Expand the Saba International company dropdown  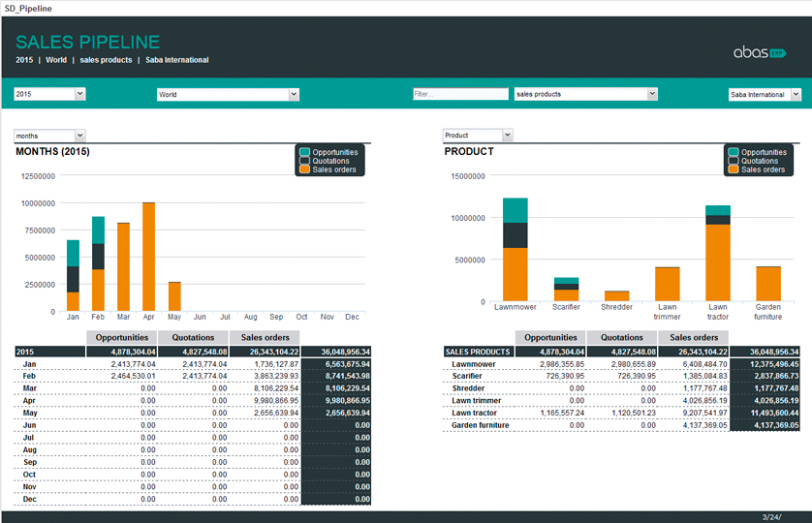pos(796,94)
